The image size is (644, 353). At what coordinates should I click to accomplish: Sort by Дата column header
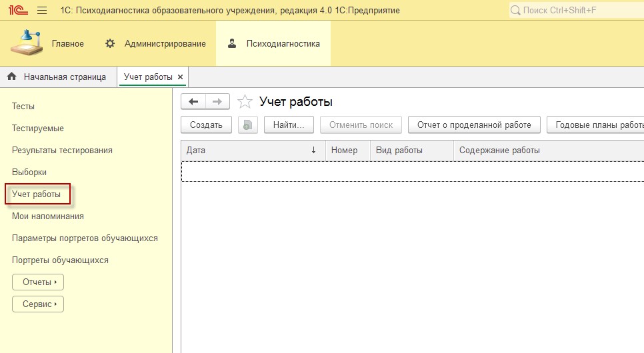[253, 151]
